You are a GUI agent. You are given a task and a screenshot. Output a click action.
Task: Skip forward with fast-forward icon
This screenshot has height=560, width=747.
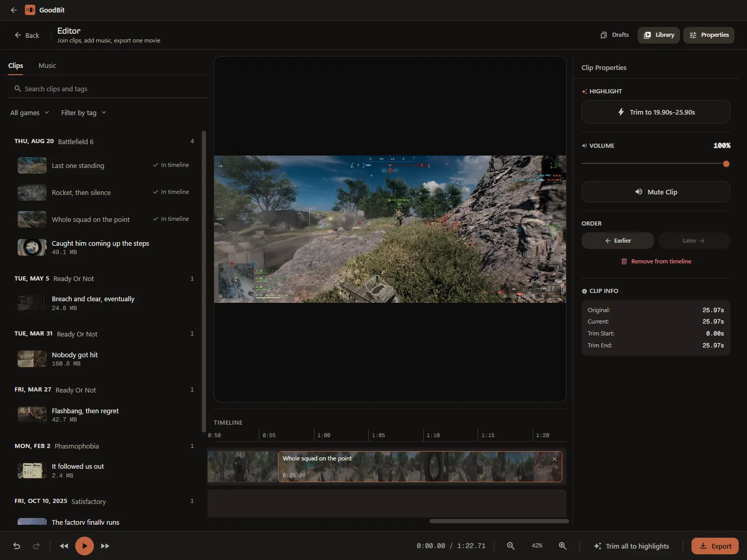click(105, 546)
